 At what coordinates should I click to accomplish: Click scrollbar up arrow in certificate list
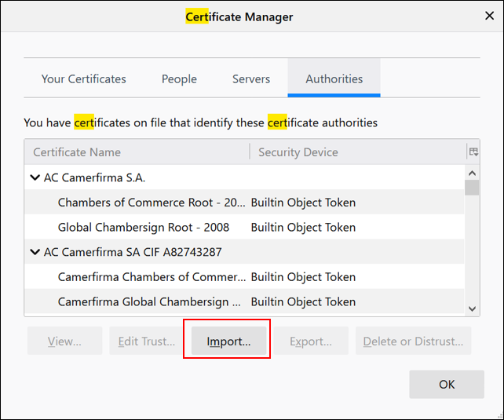click(x=473, y=173)
